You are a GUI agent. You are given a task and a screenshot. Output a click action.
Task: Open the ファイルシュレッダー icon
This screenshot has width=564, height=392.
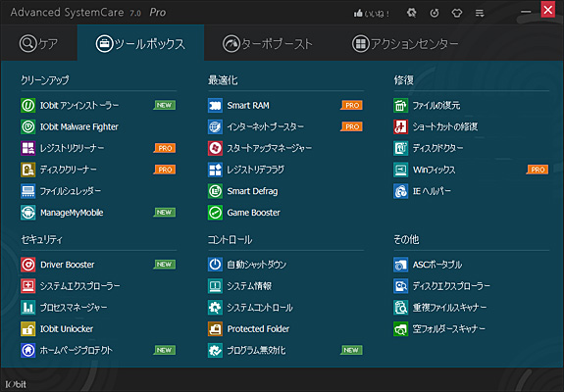point(28,191)
